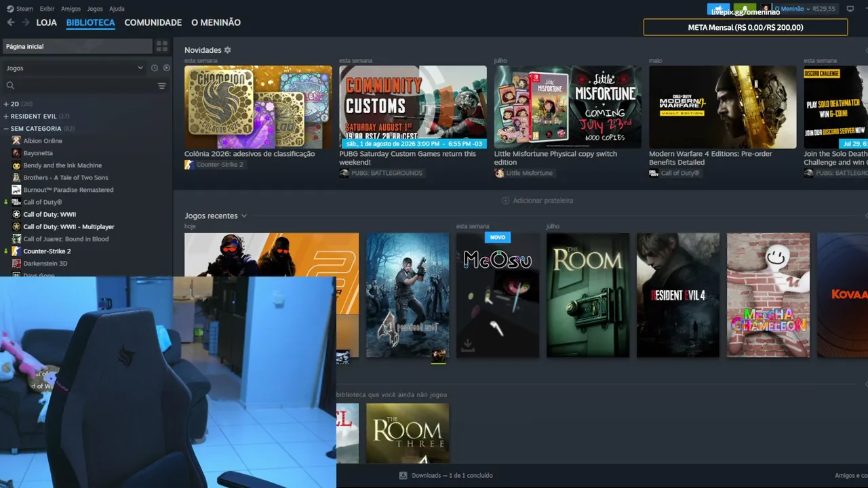Collapse the SEM CATEGORIA collection

(x=39, y=128)
